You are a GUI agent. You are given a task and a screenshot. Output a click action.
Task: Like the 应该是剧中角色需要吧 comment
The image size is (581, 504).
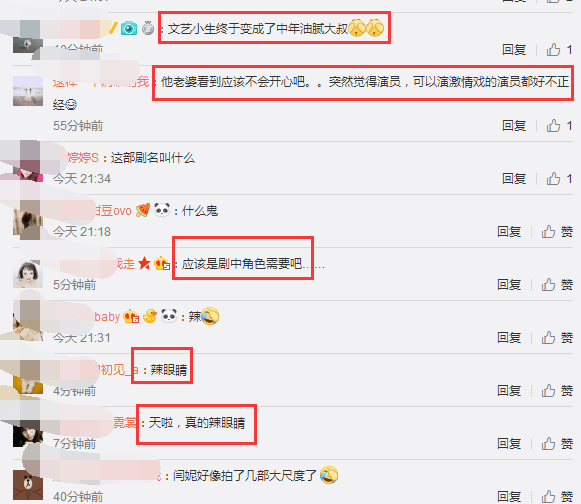(x=548, y=285)
